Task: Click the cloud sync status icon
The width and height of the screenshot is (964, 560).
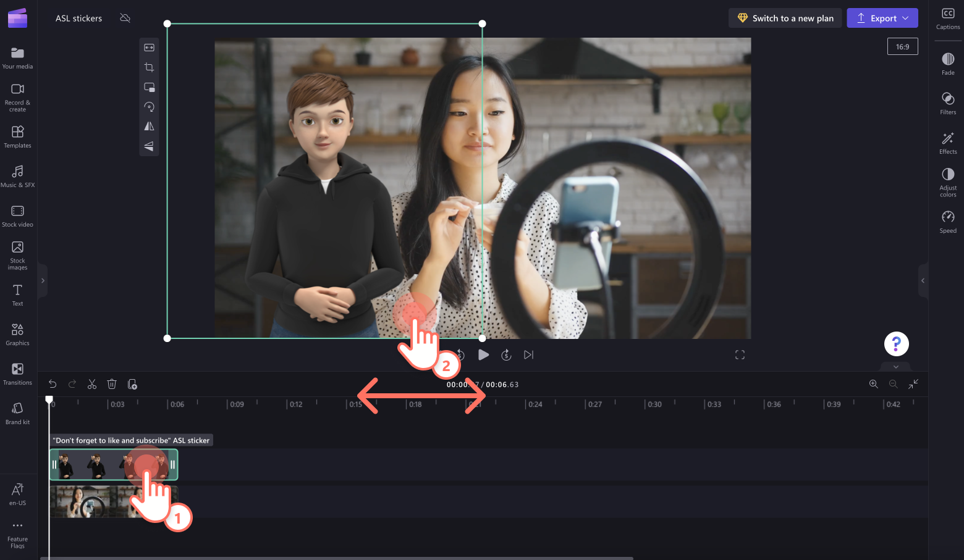Action: coord(125,18)
